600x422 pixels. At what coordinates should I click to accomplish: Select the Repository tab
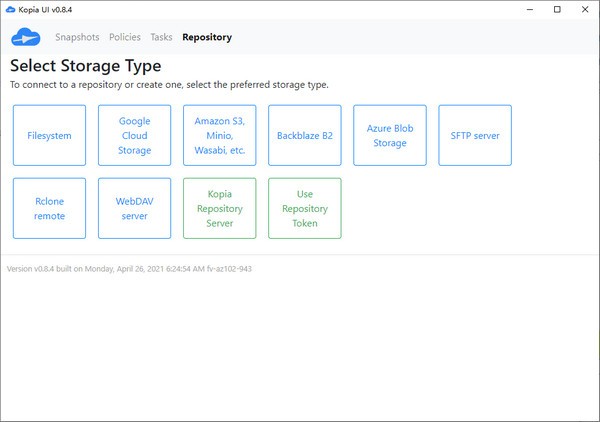pos(207,38)
